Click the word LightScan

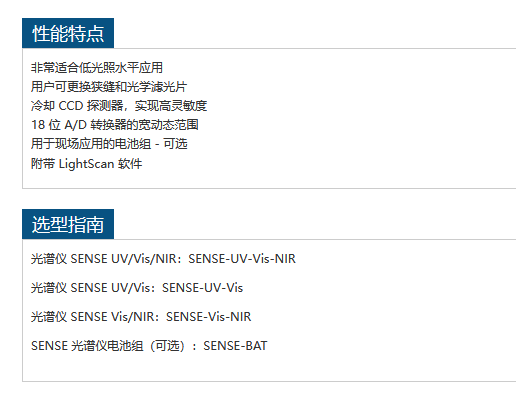pos(87,164)
